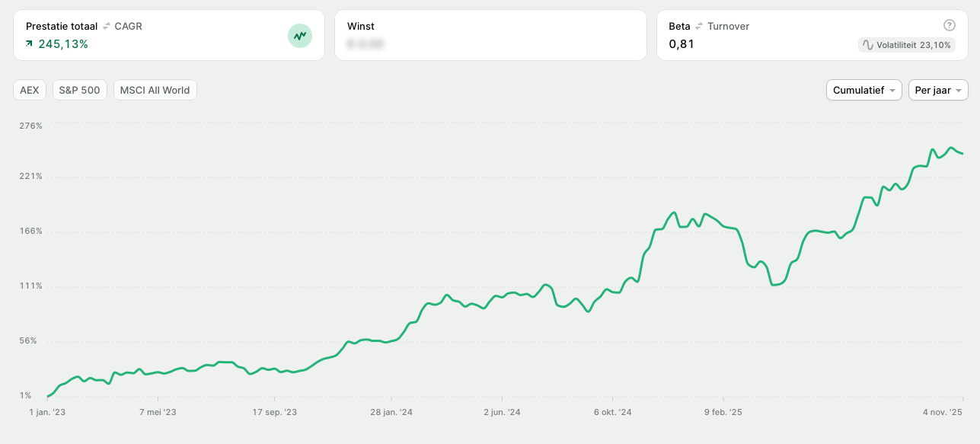The image size is (980, 444).
Task: Click the Beta label
Action: 679,26
